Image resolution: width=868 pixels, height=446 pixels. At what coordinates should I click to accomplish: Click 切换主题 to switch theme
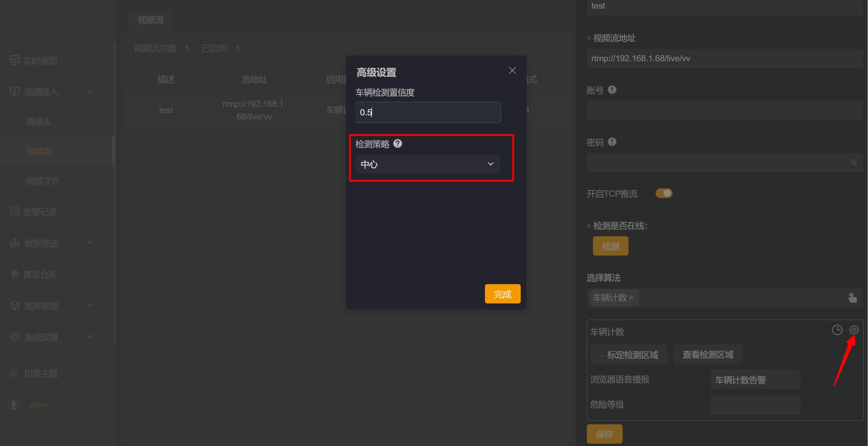(40, 373)
